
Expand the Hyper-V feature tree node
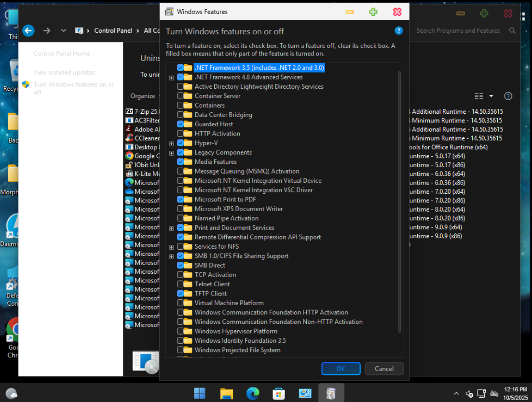click(171, 144)
